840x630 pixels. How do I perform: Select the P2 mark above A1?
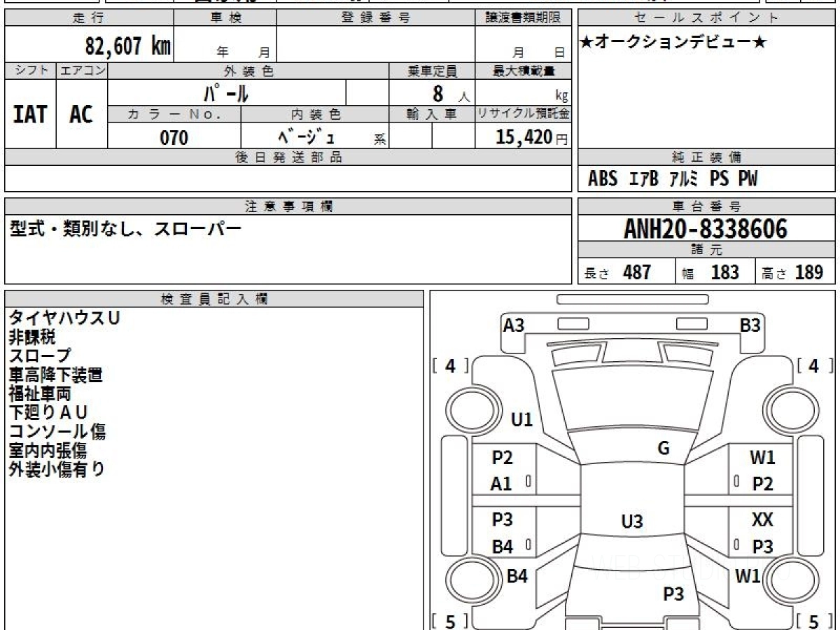pos(503,458)
